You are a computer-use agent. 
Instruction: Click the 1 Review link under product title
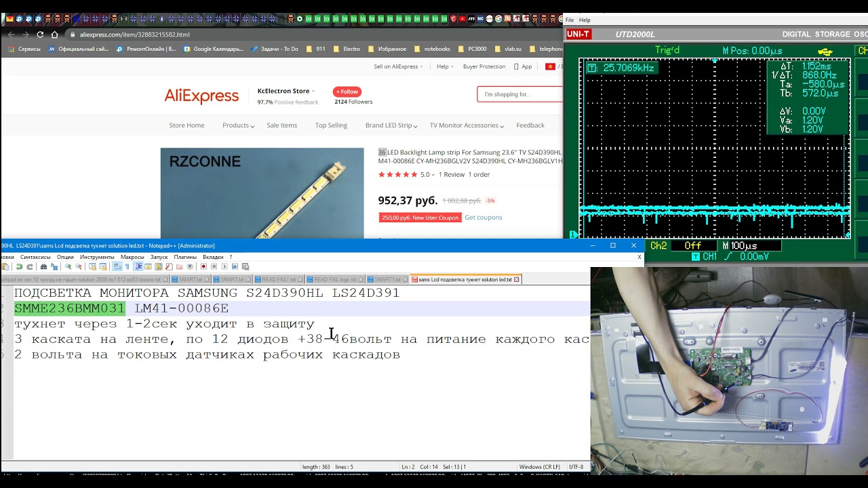point(452,175)
